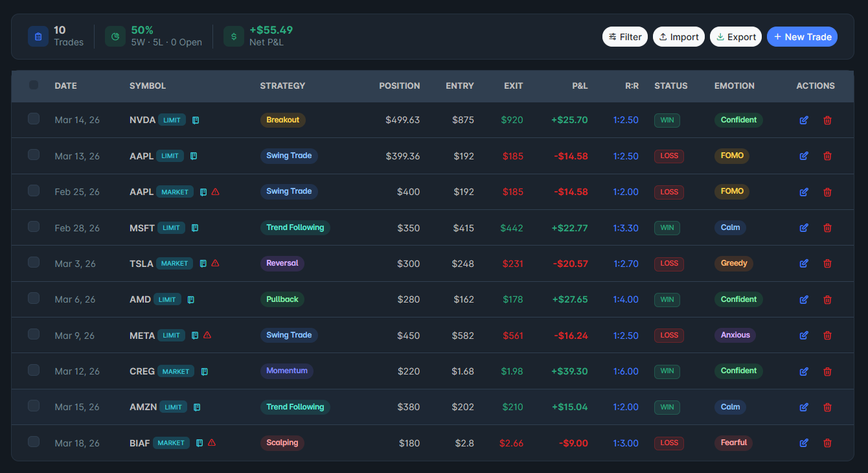Click the warning icon on the TSLA row
Screen dimensions: 868x473
[x=215, y=263]
